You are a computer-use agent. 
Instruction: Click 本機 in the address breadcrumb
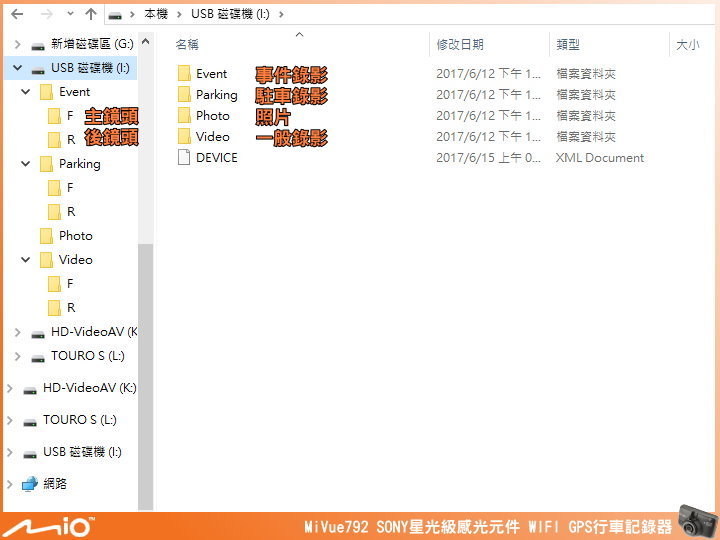point(155,15)
